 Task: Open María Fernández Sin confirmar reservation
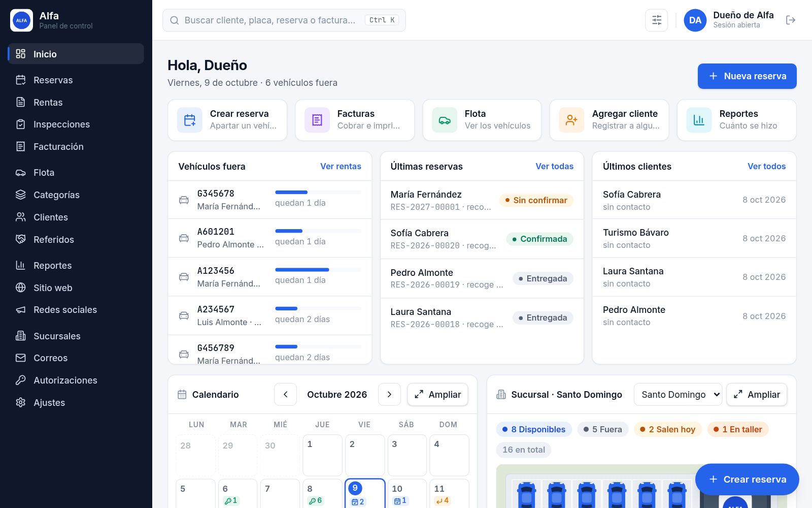tap(482, 201)
